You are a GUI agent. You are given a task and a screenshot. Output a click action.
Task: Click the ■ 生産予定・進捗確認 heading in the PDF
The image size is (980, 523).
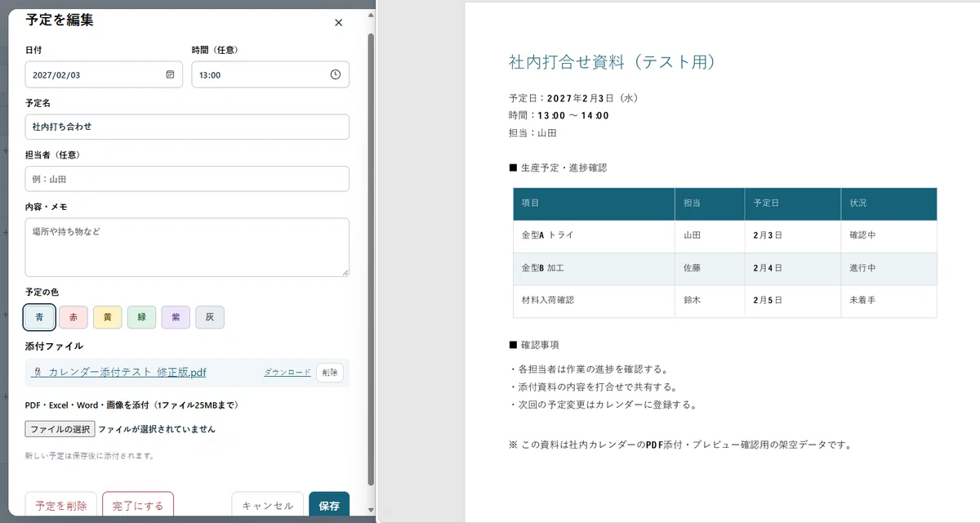558,168
